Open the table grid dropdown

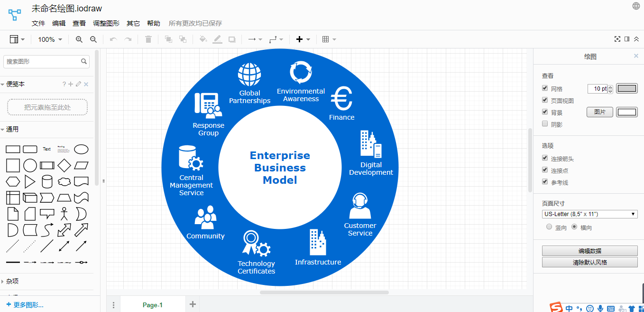pos(329,39)
